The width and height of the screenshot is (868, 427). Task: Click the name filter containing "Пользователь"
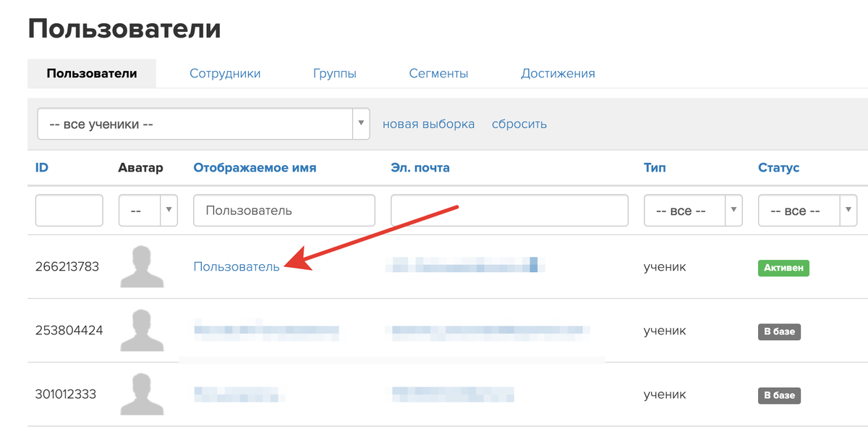[x=284, y=210]
